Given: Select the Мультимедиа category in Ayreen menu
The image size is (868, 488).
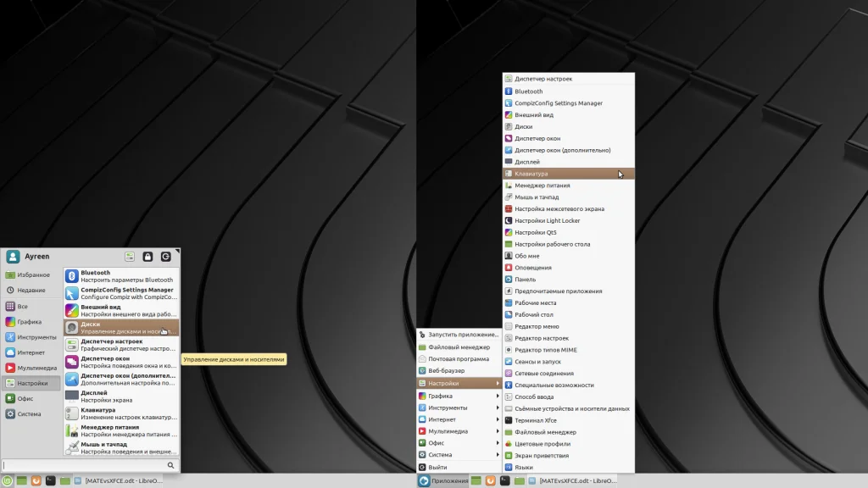Looking at the screenshot, I should (31, 368).
